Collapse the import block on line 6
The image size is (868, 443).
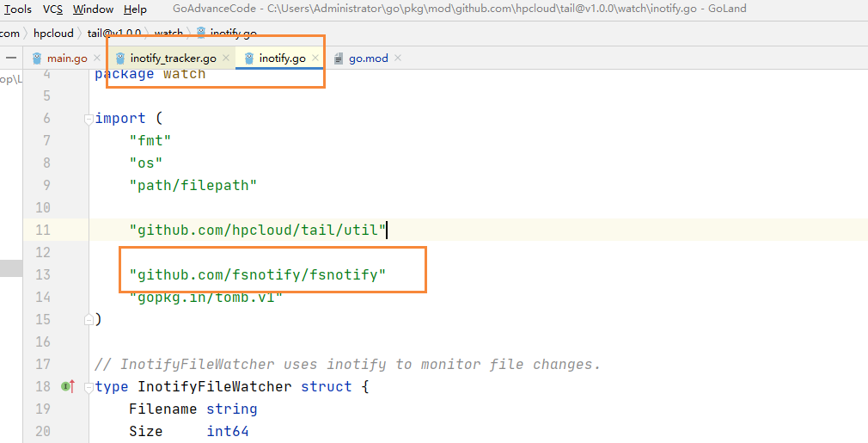point(89,119)
